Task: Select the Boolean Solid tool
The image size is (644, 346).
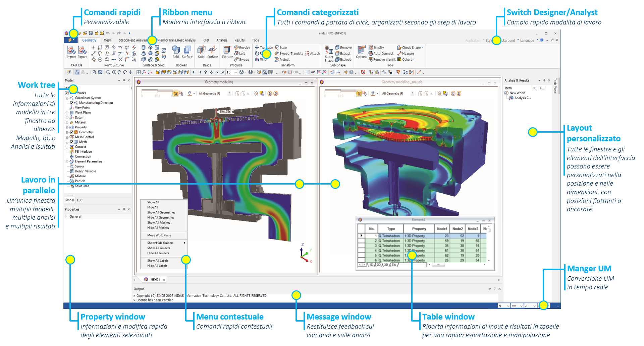Action: click(176, 52)
